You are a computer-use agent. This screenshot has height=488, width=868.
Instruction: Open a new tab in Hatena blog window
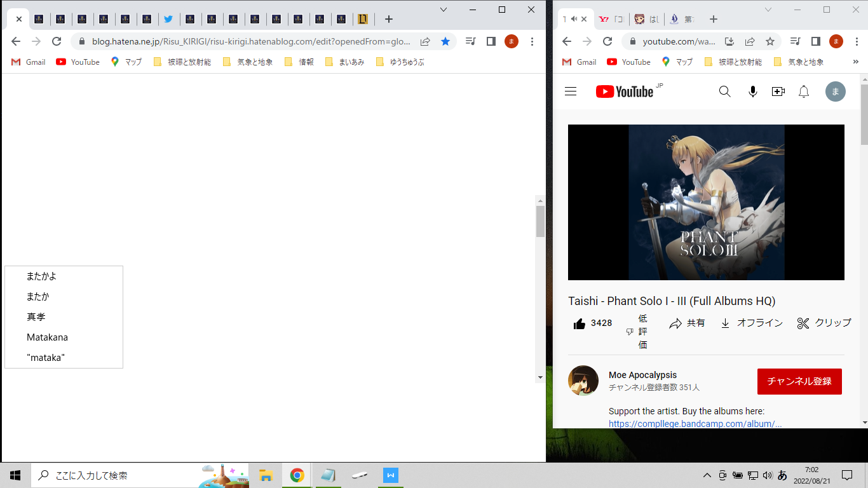coord(389,19)
